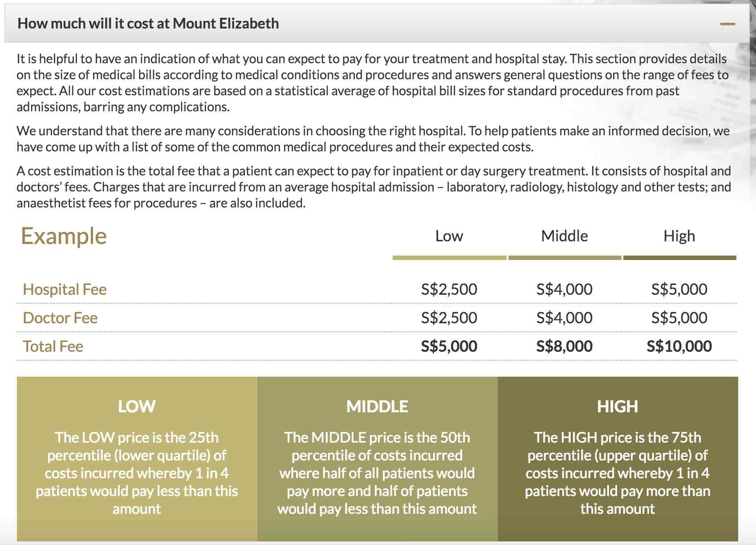756x545 pixels.
Task: Click the Total Fee row label
Action: (53, 346)
